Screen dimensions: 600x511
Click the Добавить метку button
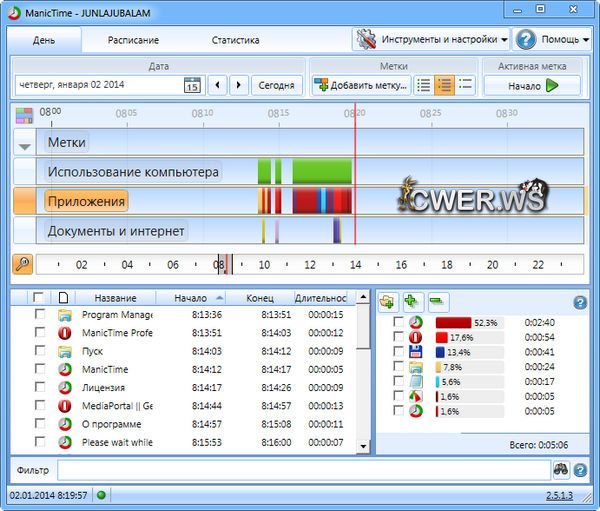[362, 85]
